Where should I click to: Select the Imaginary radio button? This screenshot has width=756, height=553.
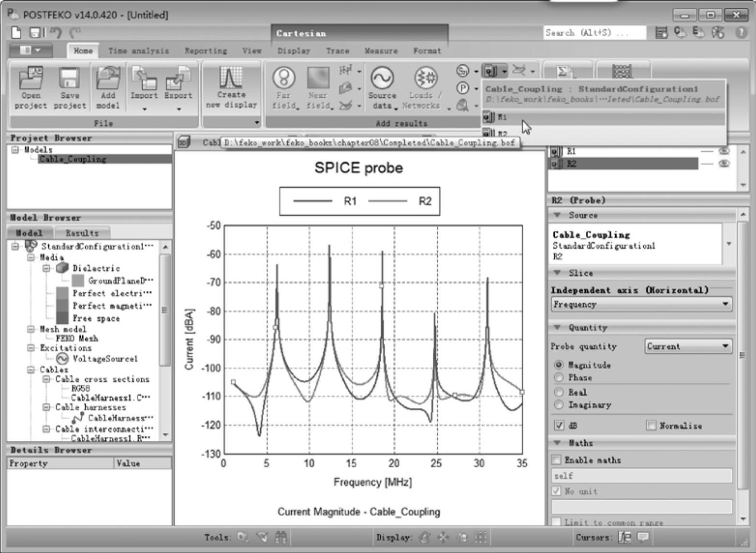[x=559, y=404]
